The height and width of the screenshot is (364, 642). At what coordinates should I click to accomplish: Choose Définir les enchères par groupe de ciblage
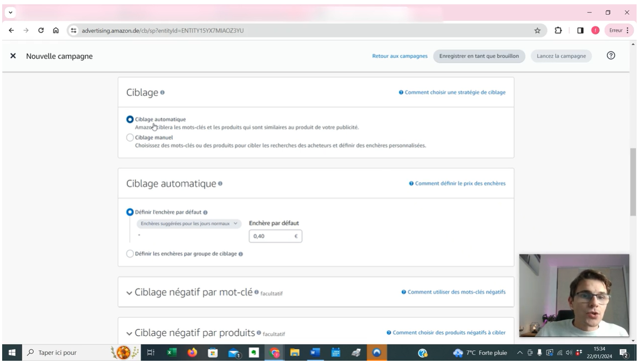pos(130,253)
